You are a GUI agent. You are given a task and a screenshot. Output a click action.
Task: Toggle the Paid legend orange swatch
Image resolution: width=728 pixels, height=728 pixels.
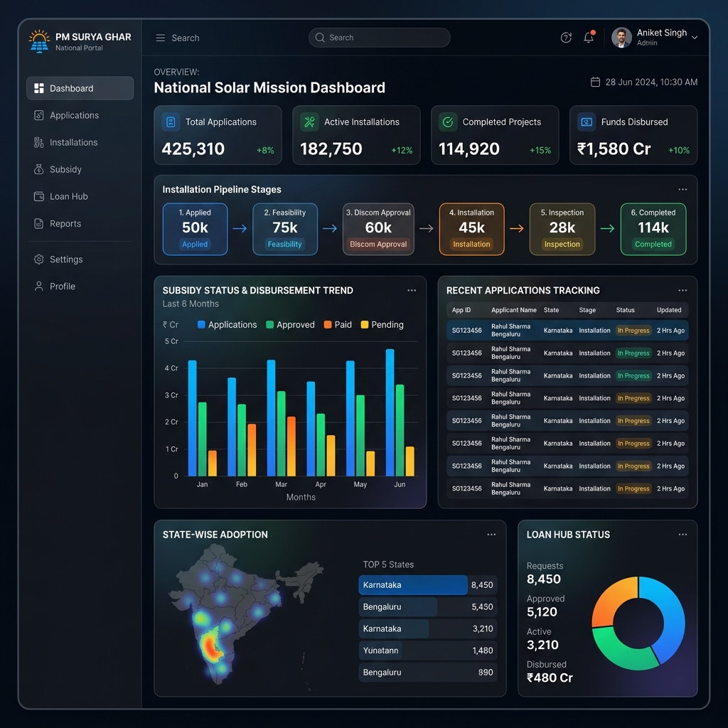pyautogui.click(x=328, y=324)
